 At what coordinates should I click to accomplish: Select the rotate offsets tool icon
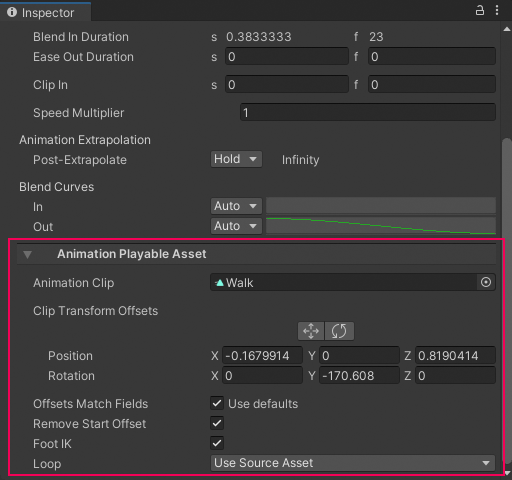(339, 331)
